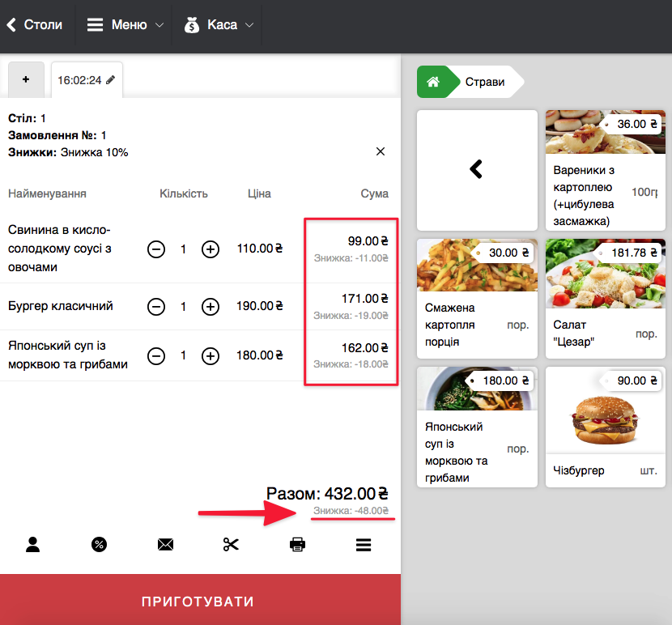Go to home category icon

coord(433,82)
